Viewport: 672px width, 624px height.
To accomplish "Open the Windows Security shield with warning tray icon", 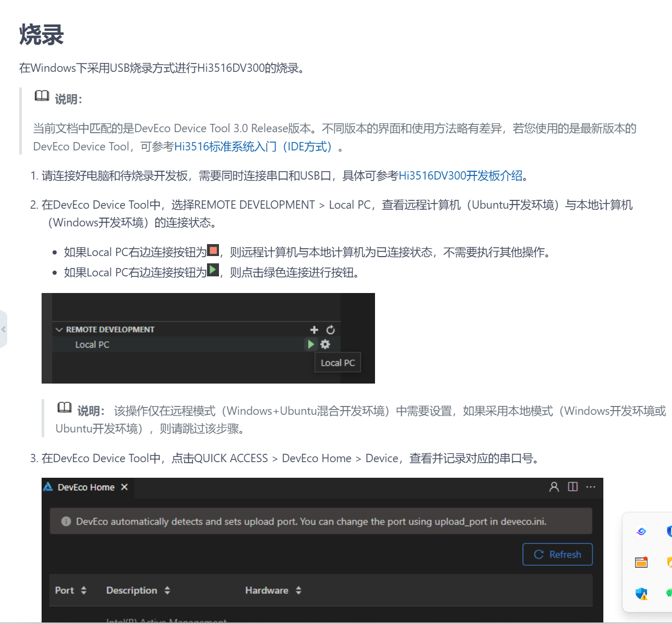I will tap(641, 593).
